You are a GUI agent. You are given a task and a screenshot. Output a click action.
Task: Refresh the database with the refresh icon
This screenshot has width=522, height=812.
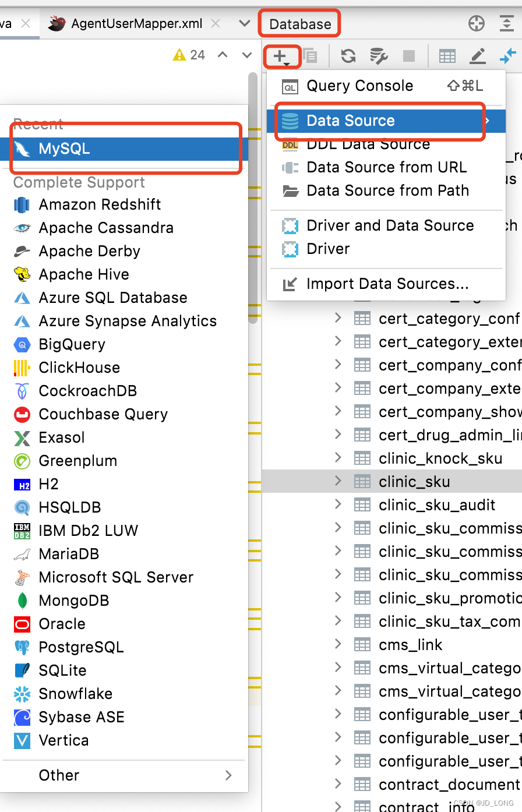point(348,56)
